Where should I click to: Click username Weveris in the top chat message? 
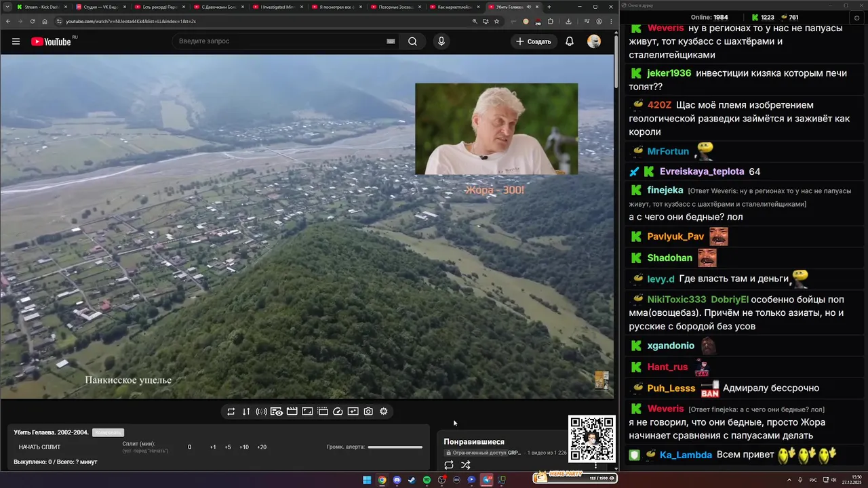pyautogui.click(x=665, y=28)
